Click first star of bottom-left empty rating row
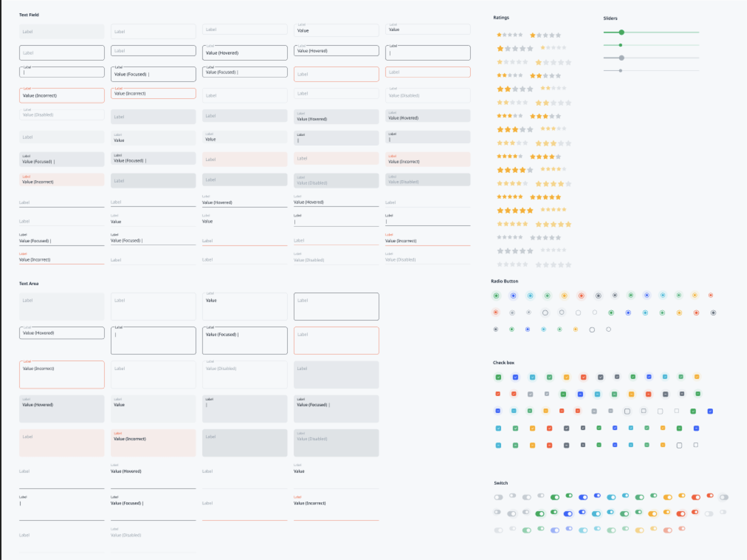The width and height of the screenshot is (747, 560). point(500,264)
